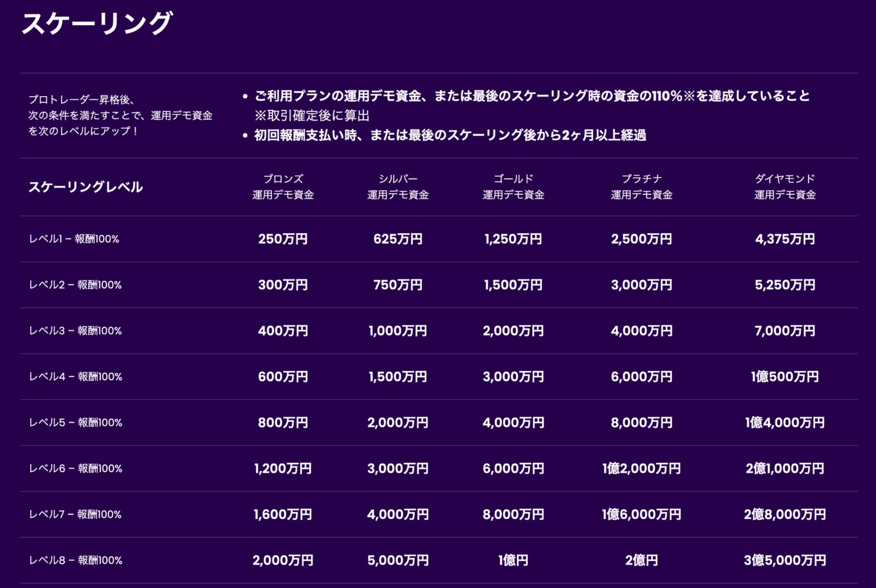The image size is (876, 588).
Task: Click the ※取引確定後に算出 note
Action: point(312,116)
